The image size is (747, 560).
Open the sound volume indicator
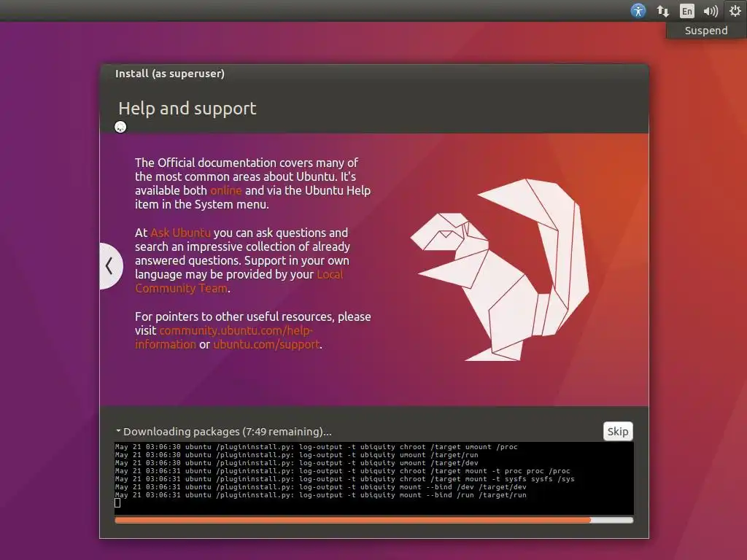pos(711,11)
